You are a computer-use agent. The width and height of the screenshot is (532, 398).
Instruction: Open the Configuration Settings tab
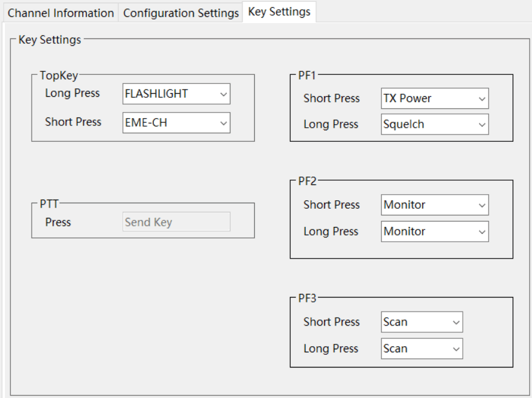click(x=181, y=13)
